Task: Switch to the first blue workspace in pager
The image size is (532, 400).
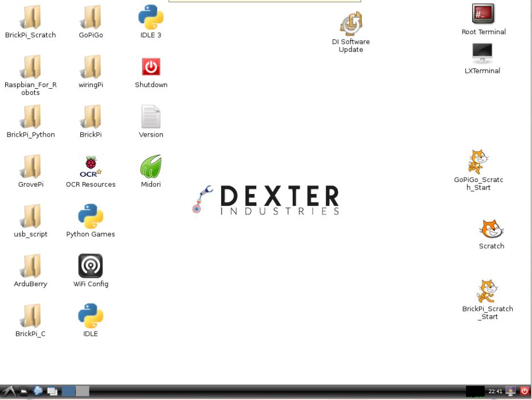Action: 68,391
